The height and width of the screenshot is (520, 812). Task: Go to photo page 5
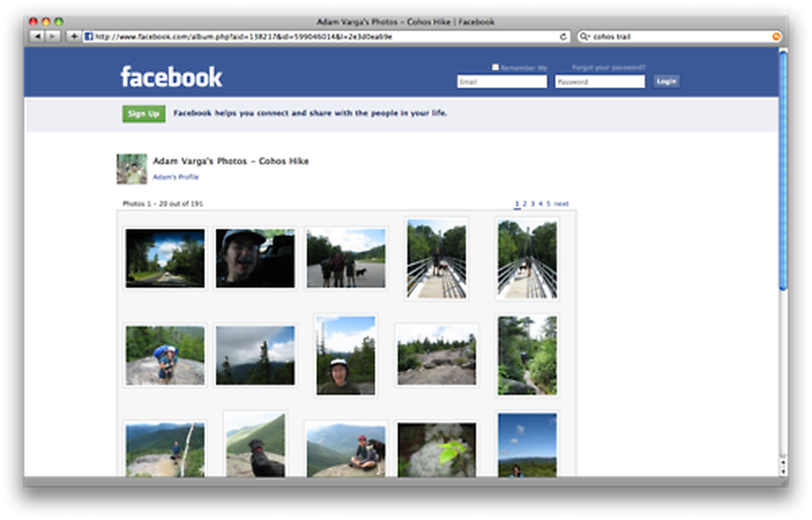coord(549,204)
